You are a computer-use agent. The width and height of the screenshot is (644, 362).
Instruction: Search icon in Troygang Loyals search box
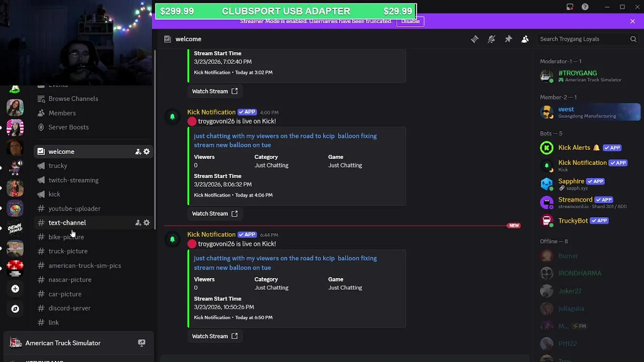click(633, 39)
